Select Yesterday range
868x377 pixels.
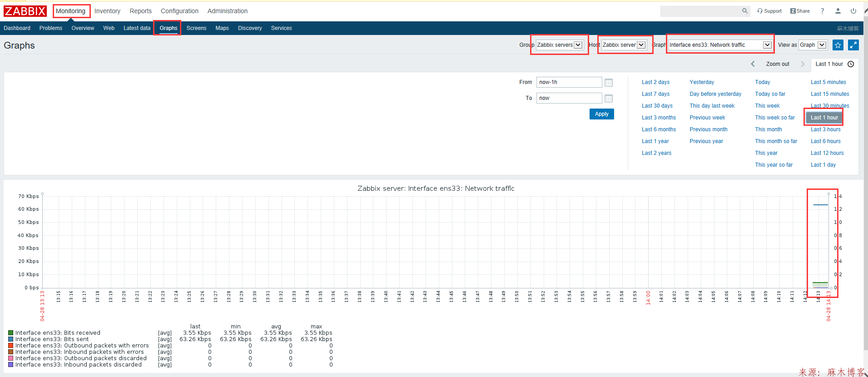[x=702, y=82]
